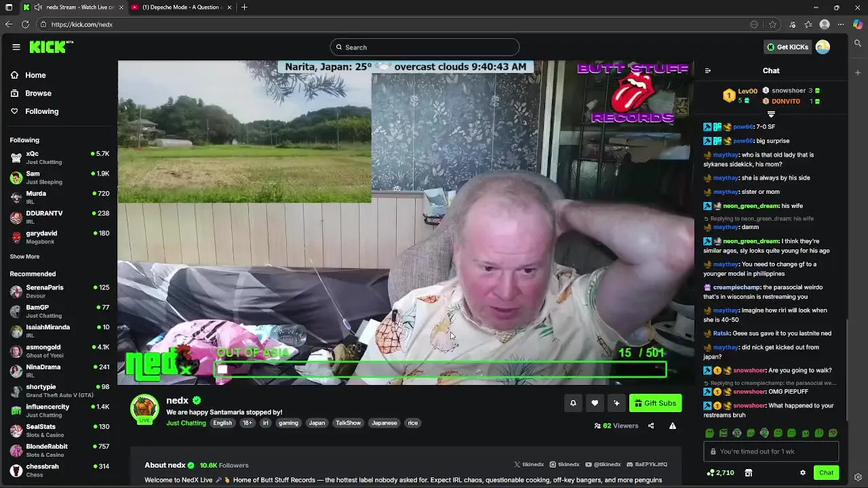Click the browser sidebar search icon
This screenshot has height=488, width=868.
point(858,43)
